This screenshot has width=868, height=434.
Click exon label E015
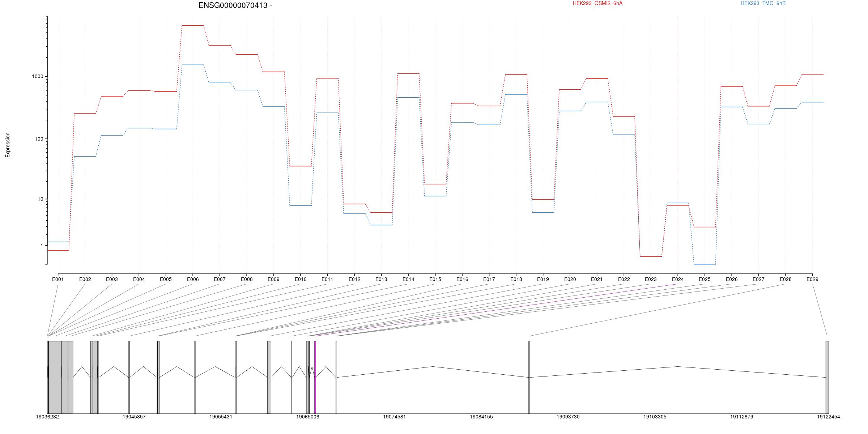(435, 279)
